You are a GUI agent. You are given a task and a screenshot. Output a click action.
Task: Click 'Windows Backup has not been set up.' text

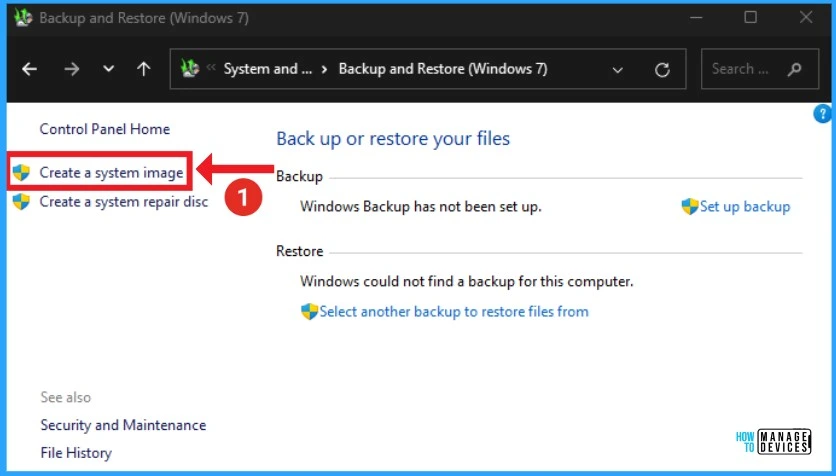point(421,207)
